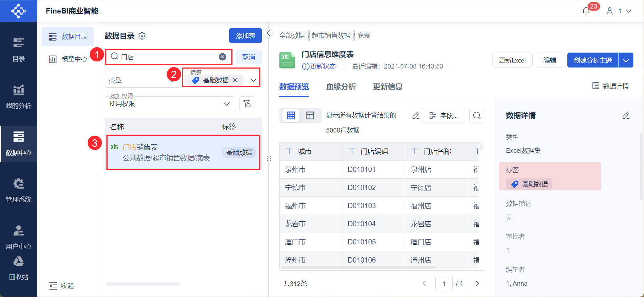This screenshot has height=297, width=644.
Task: Click the 城市 column header
Action: [311, 151]
